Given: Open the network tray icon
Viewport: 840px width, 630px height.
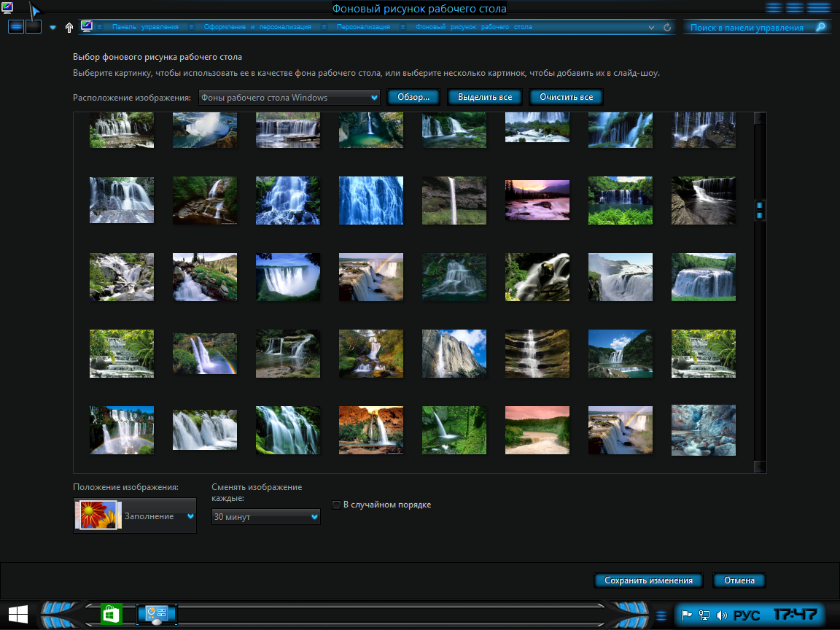Looking at the screenshot, I should (x=704, y=615).
